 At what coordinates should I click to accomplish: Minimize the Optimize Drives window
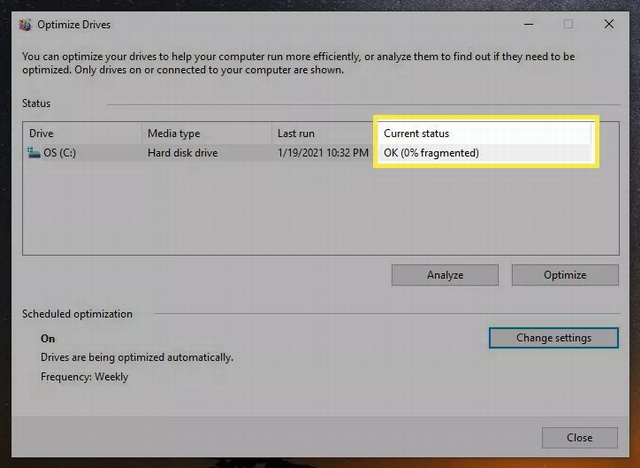click(529, 24)
